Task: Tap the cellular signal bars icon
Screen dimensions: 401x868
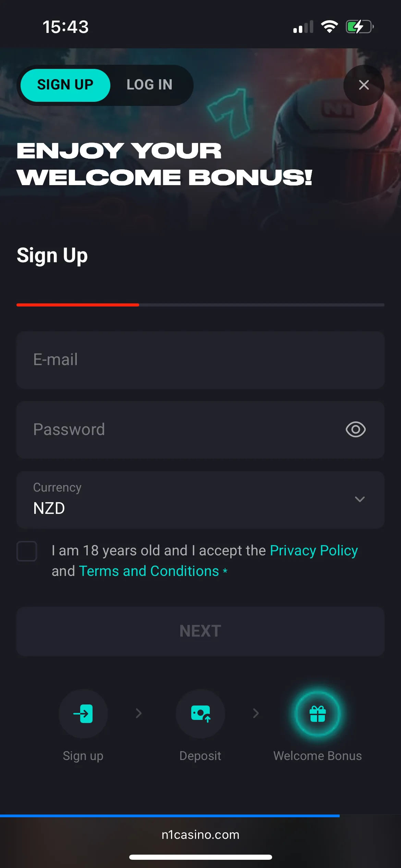Action: pyautogui.click(x=303, y=27)
